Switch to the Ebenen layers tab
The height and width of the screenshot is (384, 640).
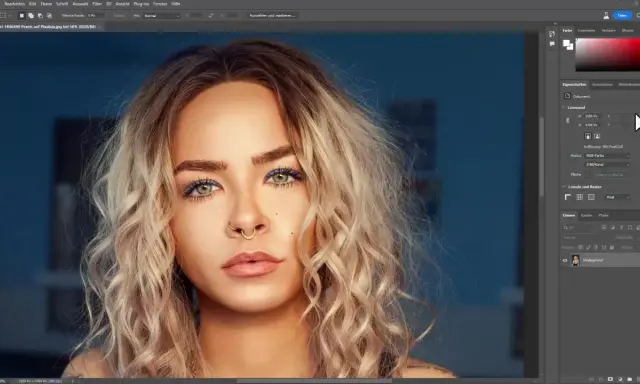tap(569, 215)
